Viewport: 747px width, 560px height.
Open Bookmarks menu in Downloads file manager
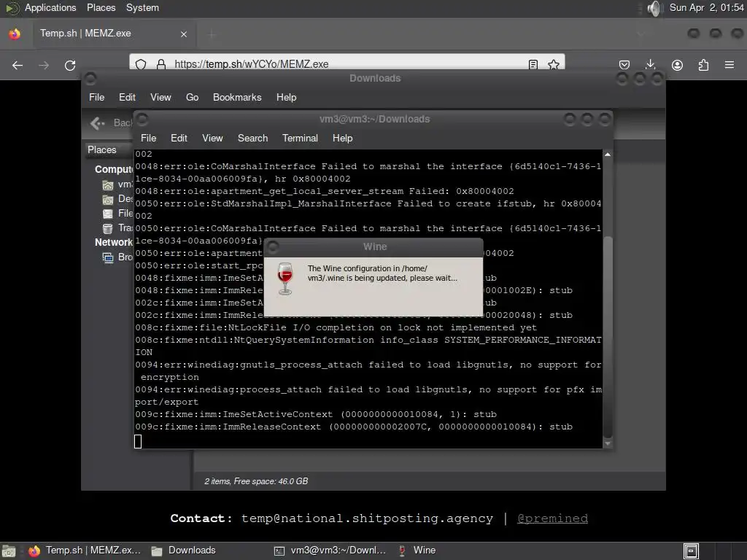pyautogui.click(x=237, y=97)
